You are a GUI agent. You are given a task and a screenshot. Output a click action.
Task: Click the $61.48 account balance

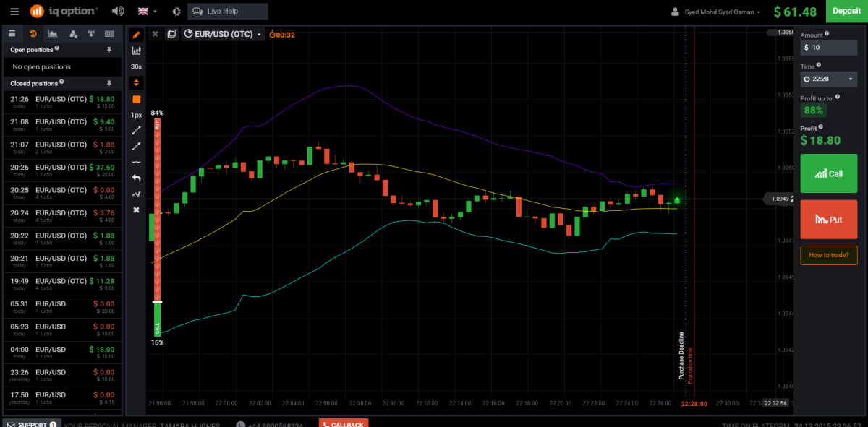[x=795, y=12]
